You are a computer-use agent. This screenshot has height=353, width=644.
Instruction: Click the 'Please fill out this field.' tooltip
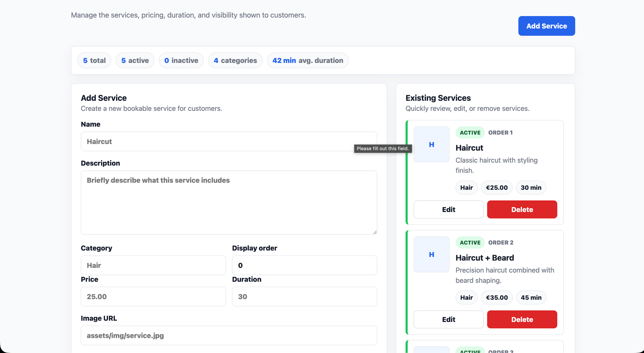click(x=383, y=148)
